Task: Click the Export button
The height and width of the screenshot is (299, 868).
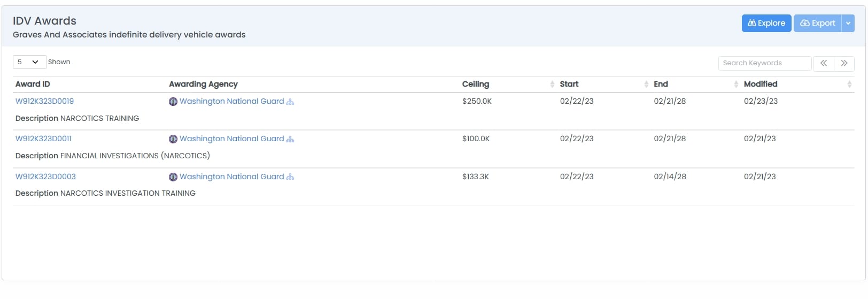Action: (x=817, y=23)
